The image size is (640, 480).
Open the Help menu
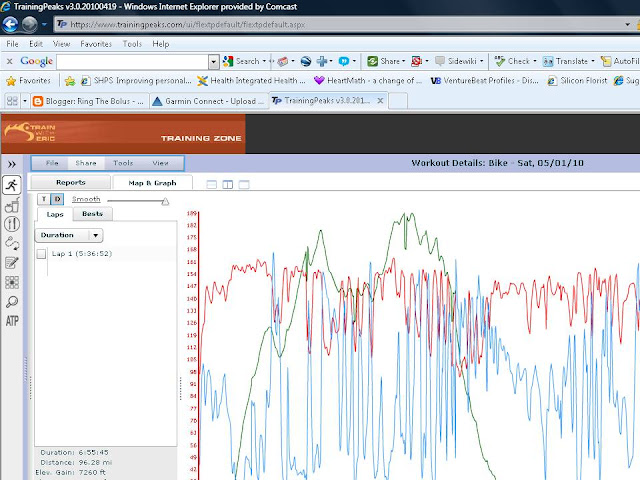click(161, 44)
